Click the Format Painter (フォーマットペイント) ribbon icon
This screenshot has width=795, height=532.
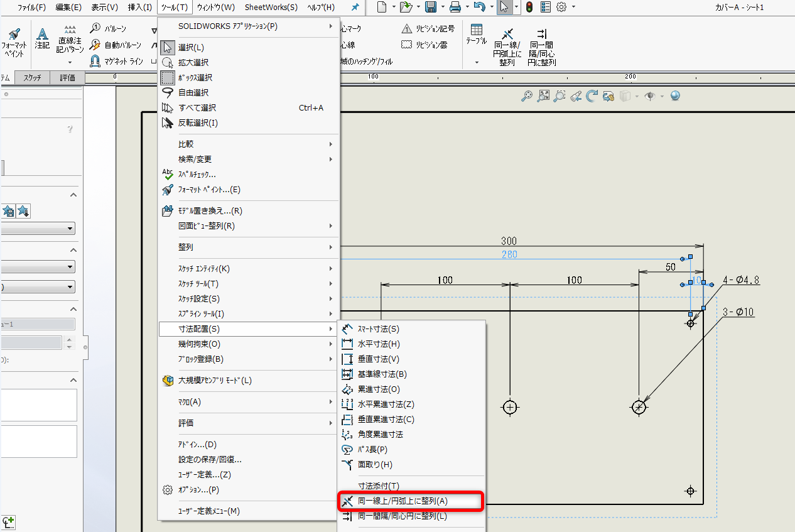(x=14, y=41)
